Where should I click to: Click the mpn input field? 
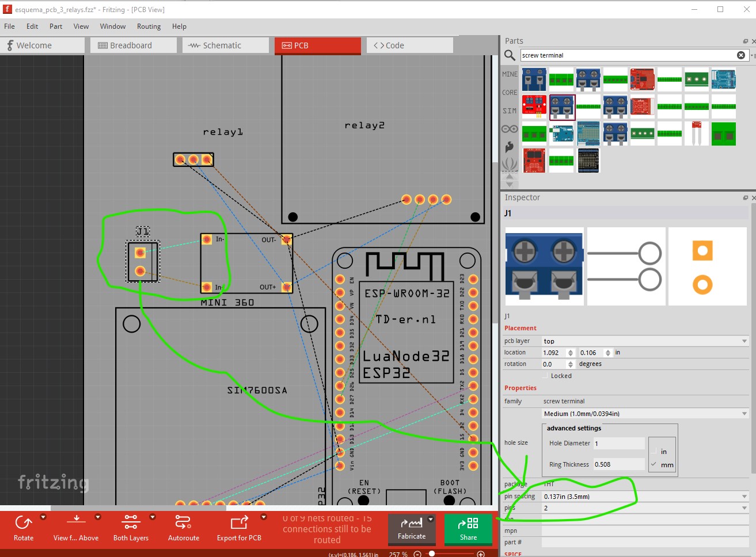(645, 531)
